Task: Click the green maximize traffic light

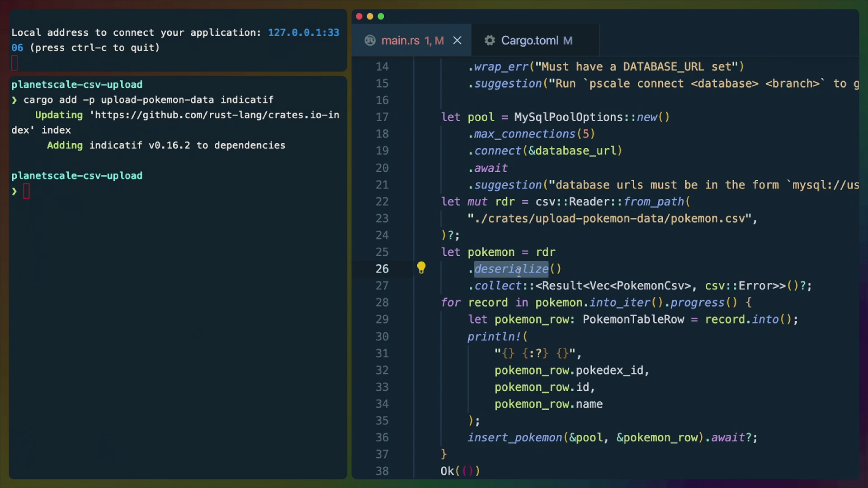Action: click(x=381, y=16)
